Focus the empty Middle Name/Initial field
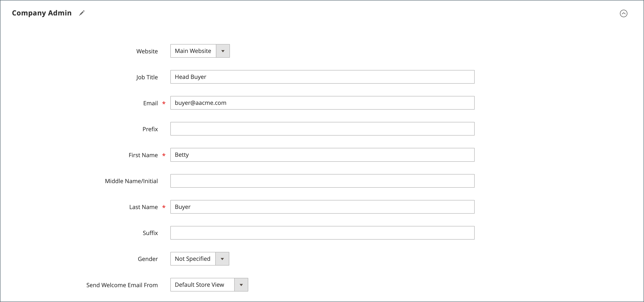This screenshot has width=644, height=302. click(x=322, y=181)
